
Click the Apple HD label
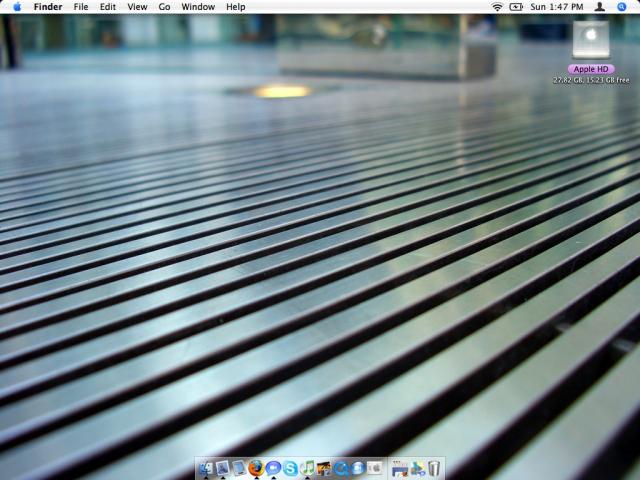pyautogui.click(x=591, y=69)
